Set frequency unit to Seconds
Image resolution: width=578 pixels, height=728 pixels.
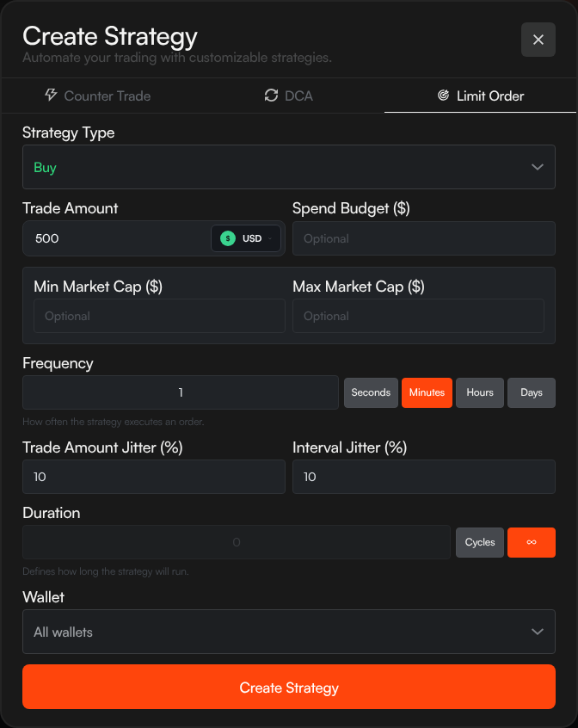(371, 392)
